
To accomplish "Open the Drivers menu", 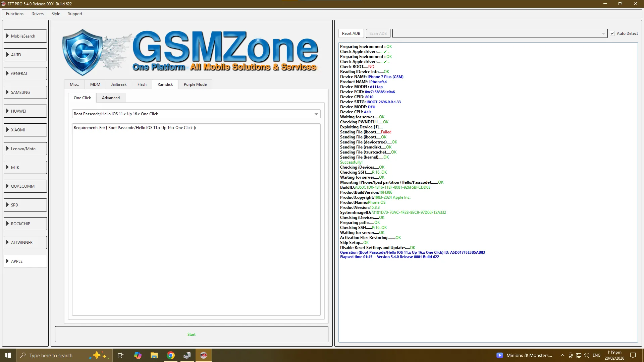I will [38, 14].
